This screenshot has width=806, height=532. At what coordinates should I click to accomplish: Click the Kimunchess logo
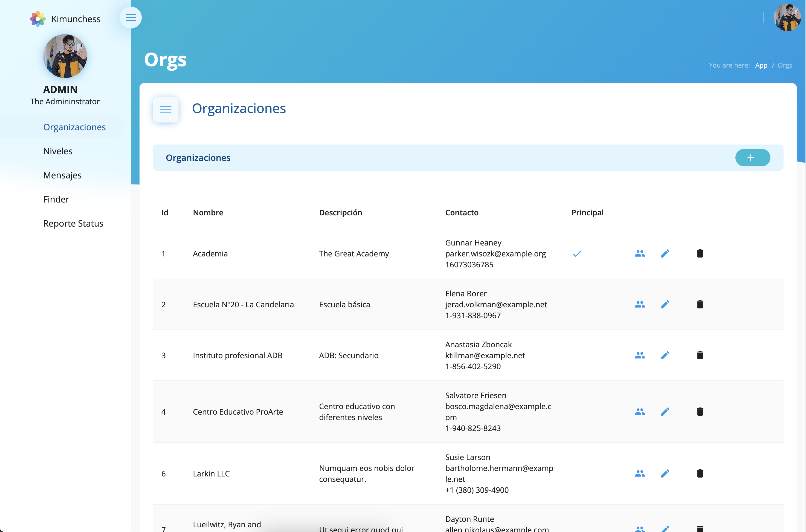38,19
